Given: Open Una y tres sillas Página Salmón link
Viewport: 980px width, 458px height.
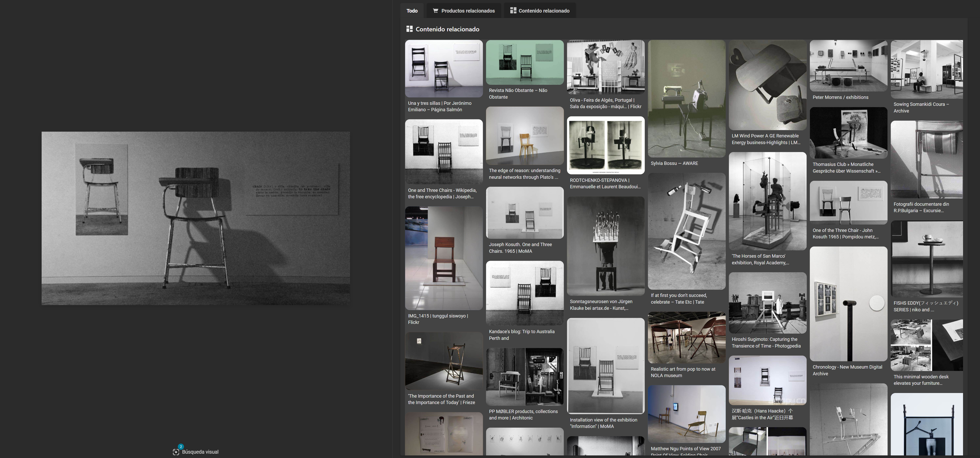Looking at the screenshot, I should (x=439, y=106).
